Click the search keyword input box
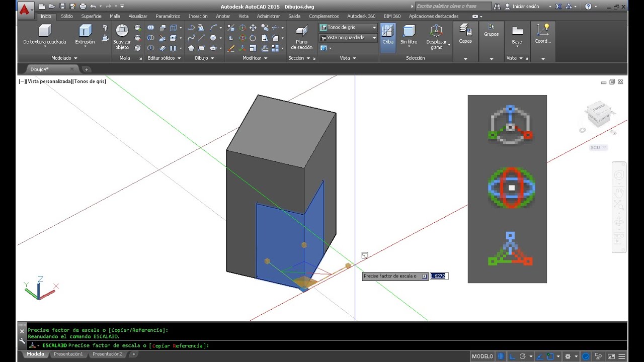Image resolution: width=644 pixels, height=362 pixels. (453, 7)
